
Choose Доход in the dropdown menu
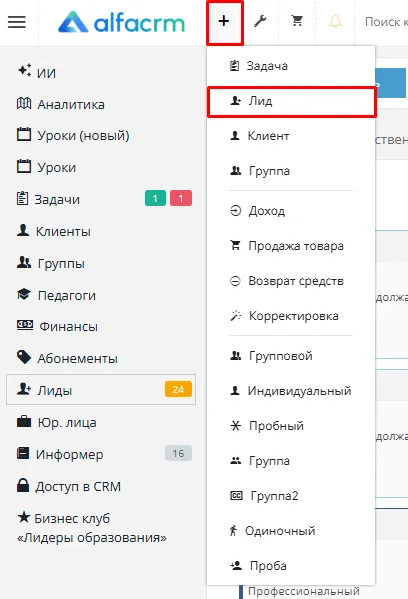click(291, 211)
